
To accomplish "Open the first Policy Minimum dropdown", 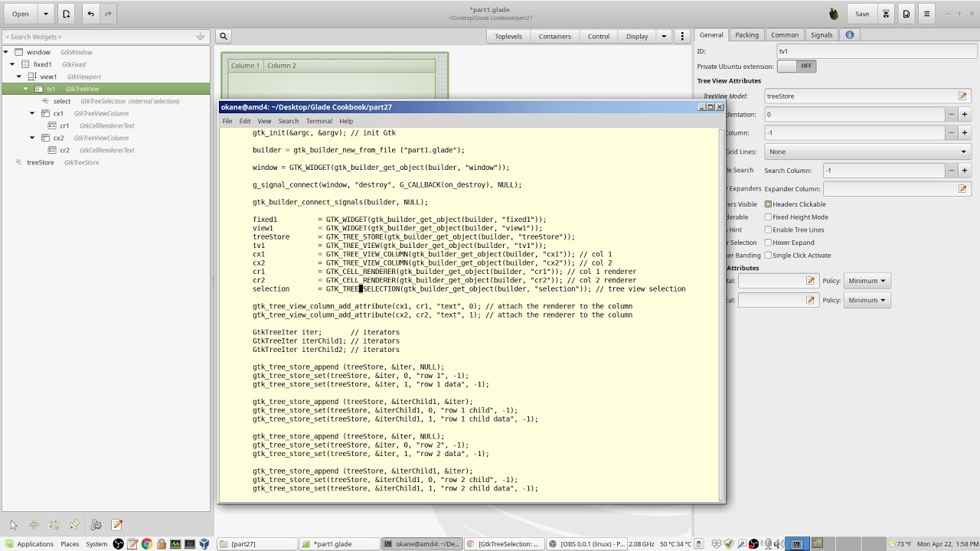I will coord(867,281).
